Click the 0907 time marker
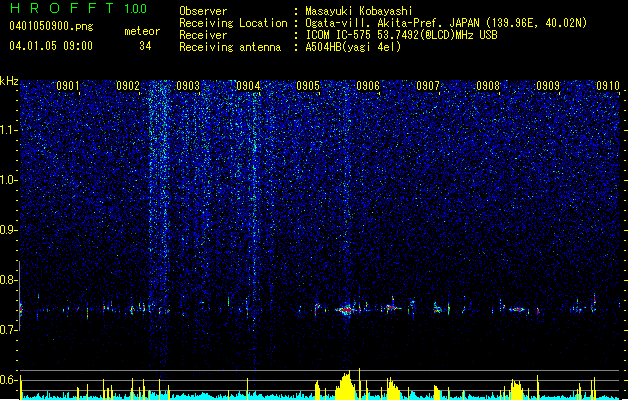629x400 pixels. click(x=428, y=86)
